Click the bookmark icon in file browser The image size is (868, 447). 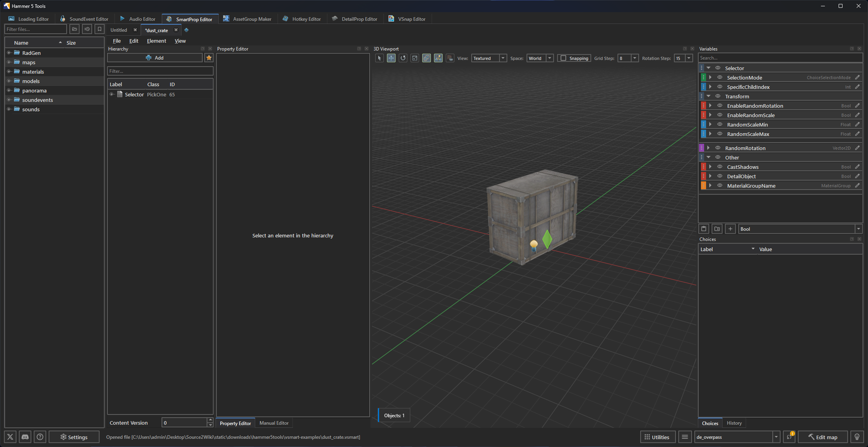coord(100,29)
